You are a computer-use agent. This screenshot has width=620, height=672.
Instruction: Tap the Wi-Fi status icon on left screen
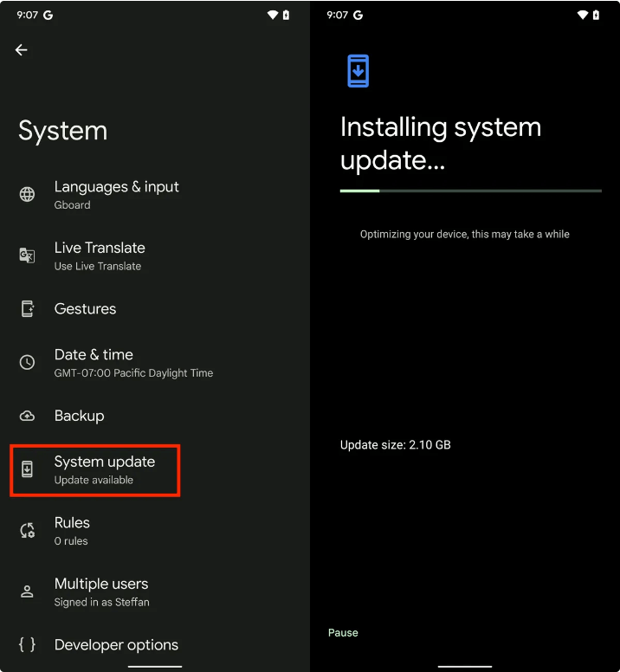pos(273,15)
